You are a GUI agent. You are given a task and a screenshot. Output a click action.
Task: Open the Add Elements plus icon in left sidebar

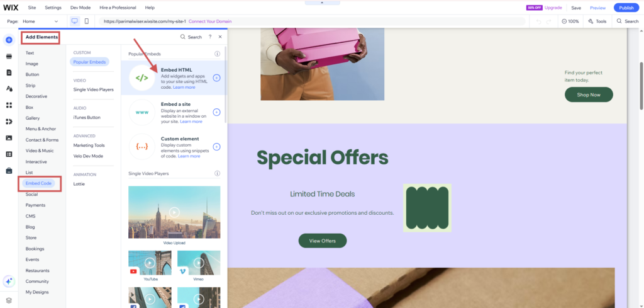click(9, 40)
